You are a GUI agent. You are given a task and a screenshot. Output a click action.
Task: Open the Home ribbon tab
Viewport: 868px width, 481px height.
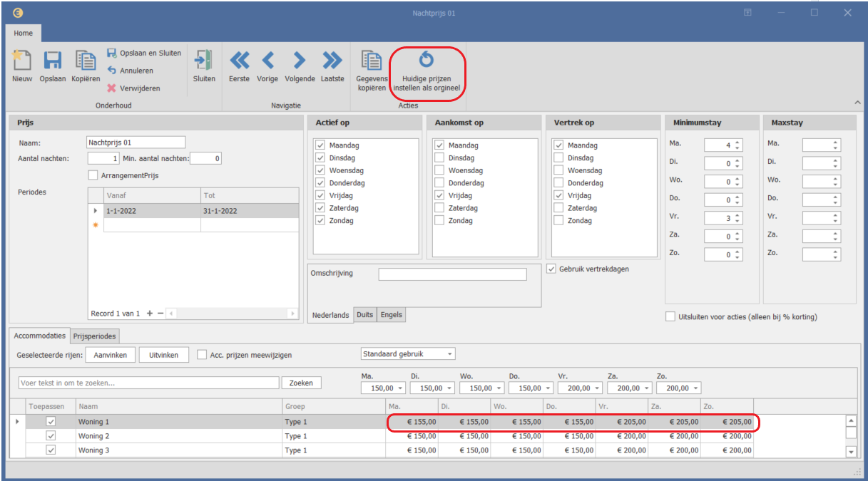[24, 33]
